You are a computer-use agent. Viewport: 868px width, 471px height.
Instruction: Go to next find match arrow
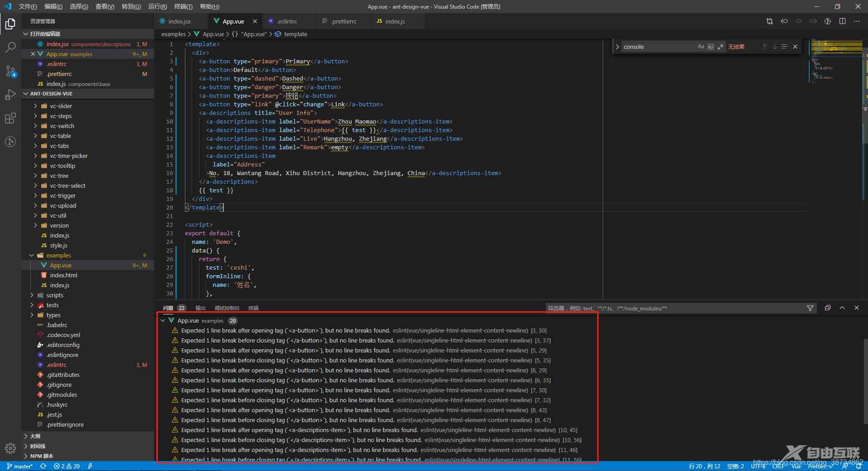774,47
